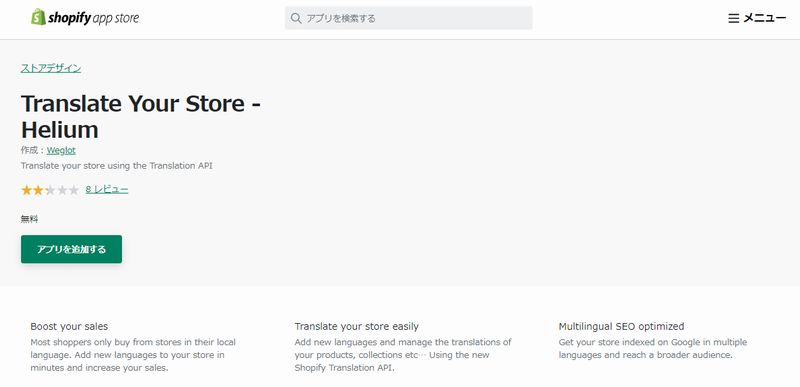Click the tagline Translate your store using the Translation API
800x387 pixels.
[x=117, y=166]
